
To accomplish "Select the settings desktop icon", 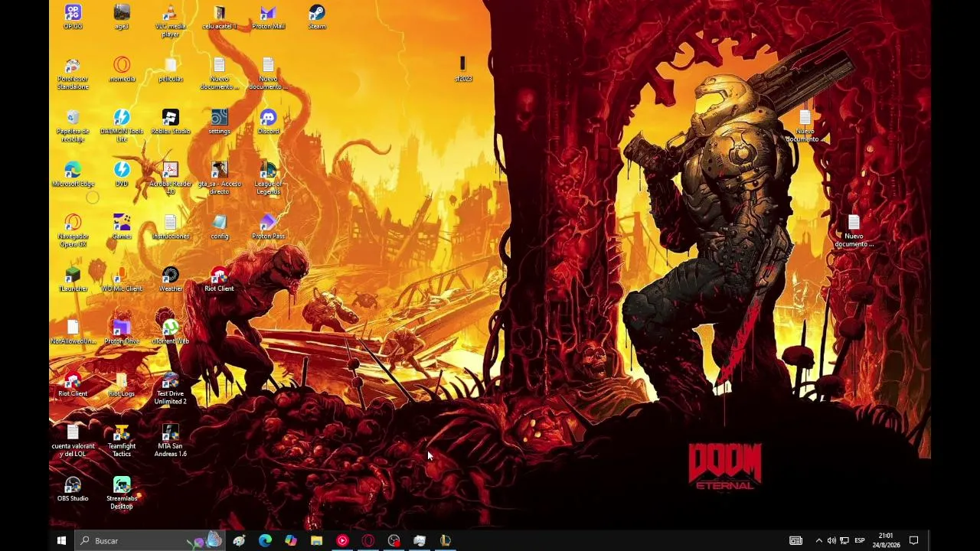I will [x=219, y=122].
